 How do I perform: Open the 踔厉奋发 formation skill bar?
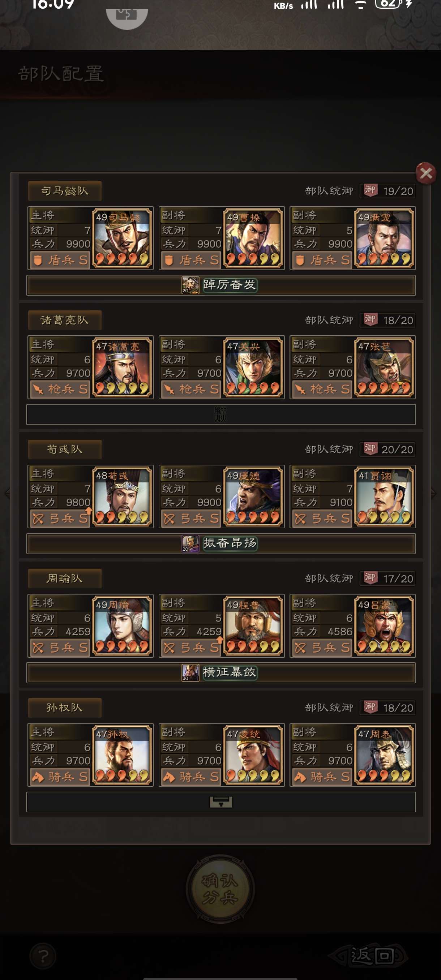[221, 285]
